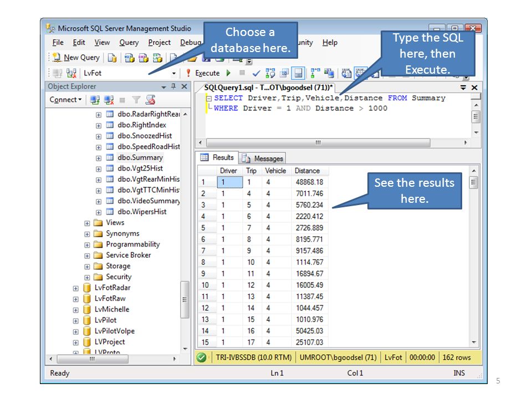Image resolution: width=532 pixels, height=399 pixels.
Task: Collapse the SELECT statement outline box
Action: 209,99
